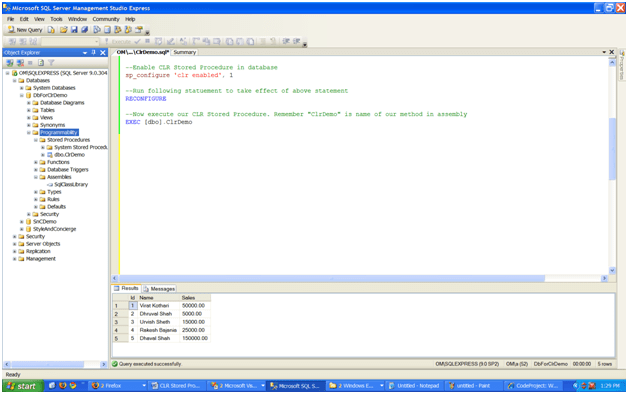Viewport: 628px width, 394px height.
Task: Click the Template Explorer toolbar icon
Action: tap(128, 30)
